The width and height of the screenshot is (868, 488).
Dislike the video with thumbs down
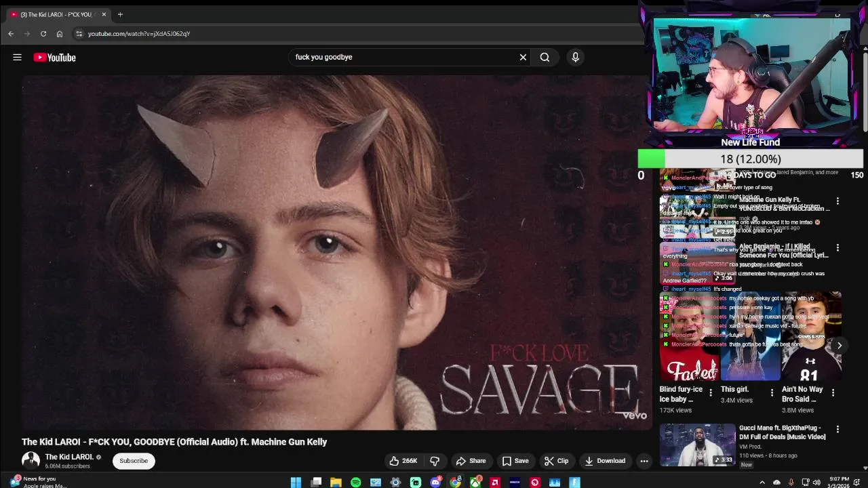point(435,461)
